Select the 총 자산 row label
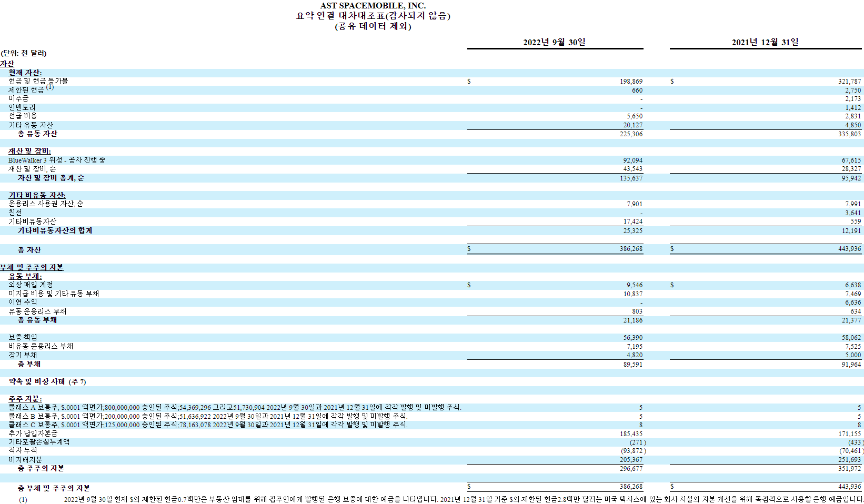The height and width of the screenshot is (504, 864). pyautogui.click(x=29, y=250)
